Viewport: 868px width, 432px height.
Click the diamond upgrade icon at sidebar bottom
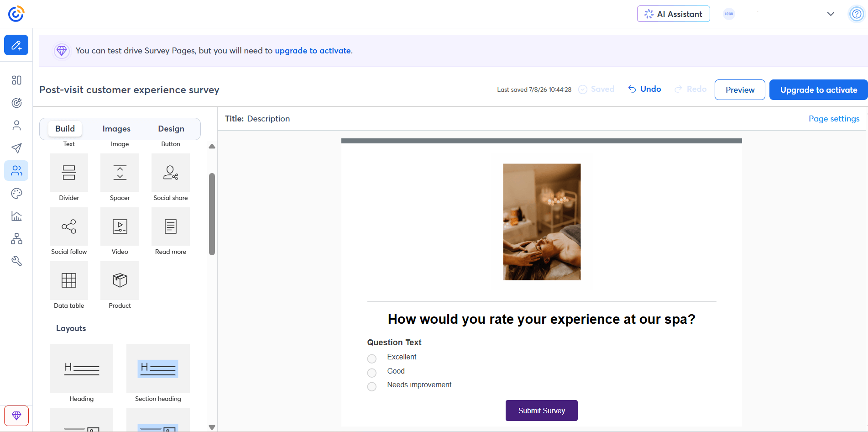[x=16, y=416]
